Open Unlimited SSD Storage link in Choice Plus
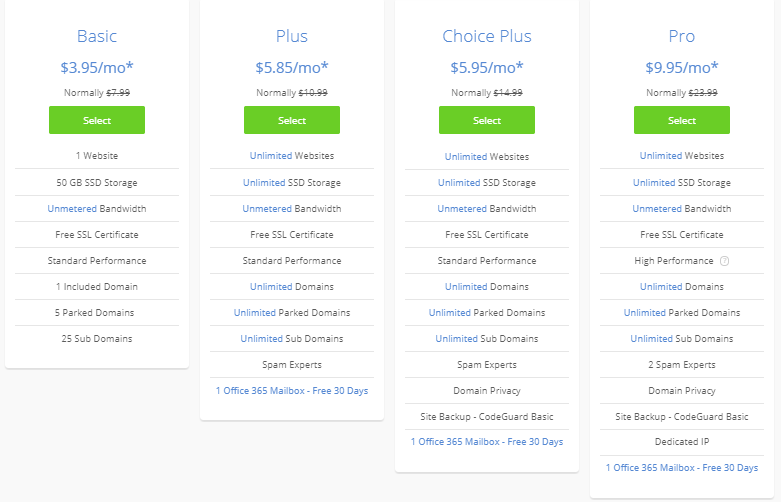Viewport: 781px width, 502px height. coord(459,183)
